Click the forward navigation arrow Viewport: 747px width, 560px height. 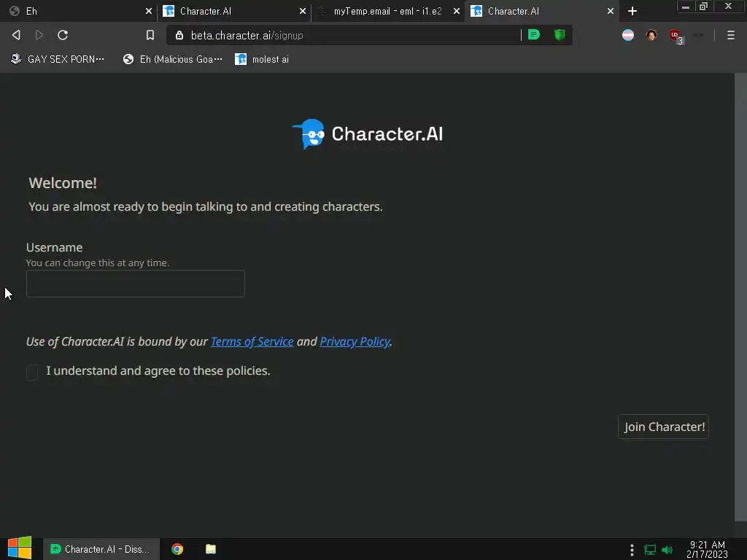[39, 35]
